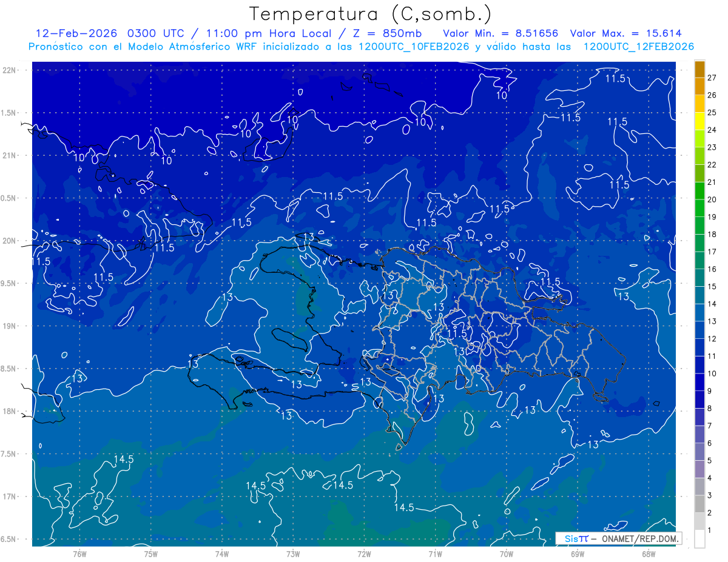Click the color bar number 25
Viewport: 728px width, 562px height.
(712, 113)
